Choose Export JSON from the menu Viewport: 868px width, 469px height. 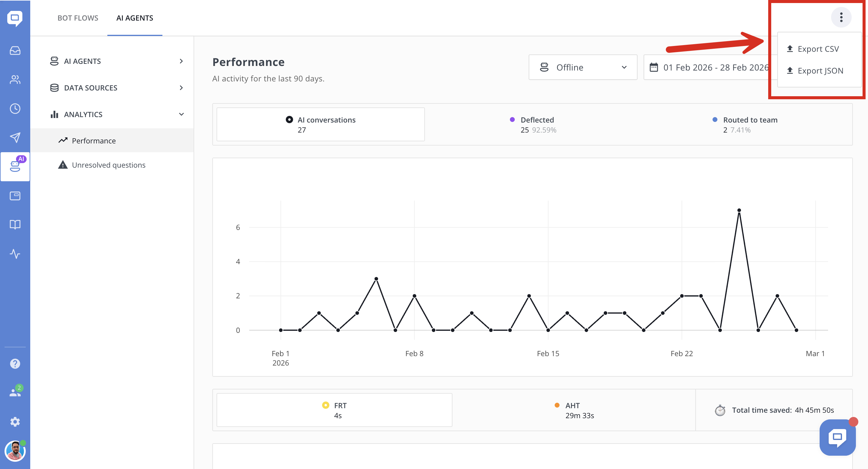(x=820, y=71)
